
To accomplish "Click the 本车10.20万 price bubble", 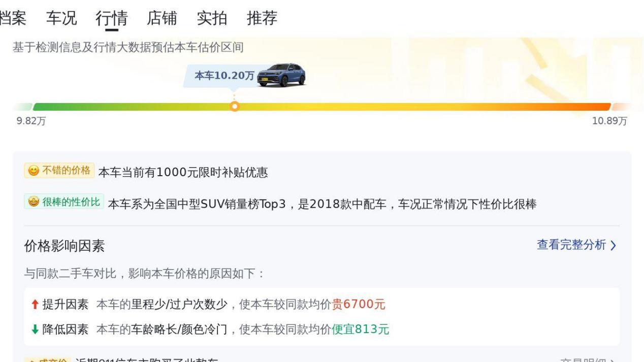I will [224, 76].
